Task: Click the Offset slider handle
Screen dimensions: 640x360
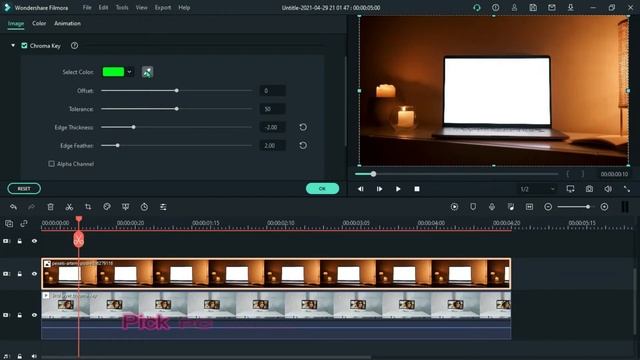Action: point(177,90)
